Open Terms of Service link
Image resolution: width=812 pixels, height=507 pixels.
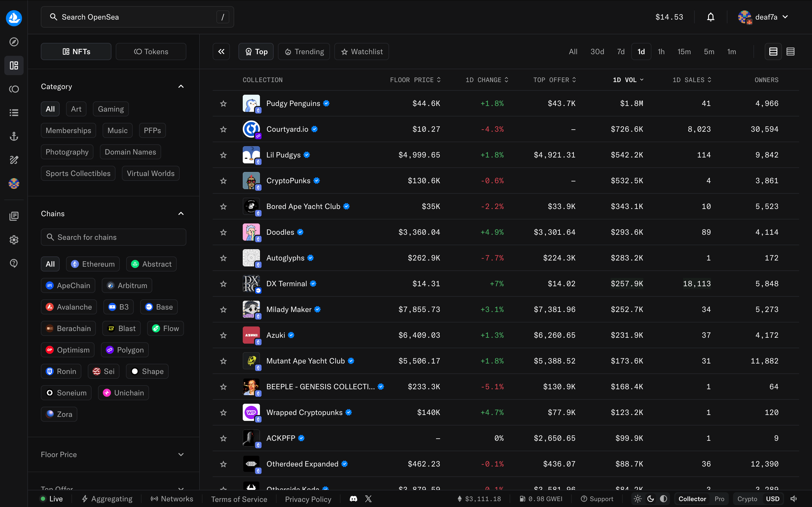(239, 499)
